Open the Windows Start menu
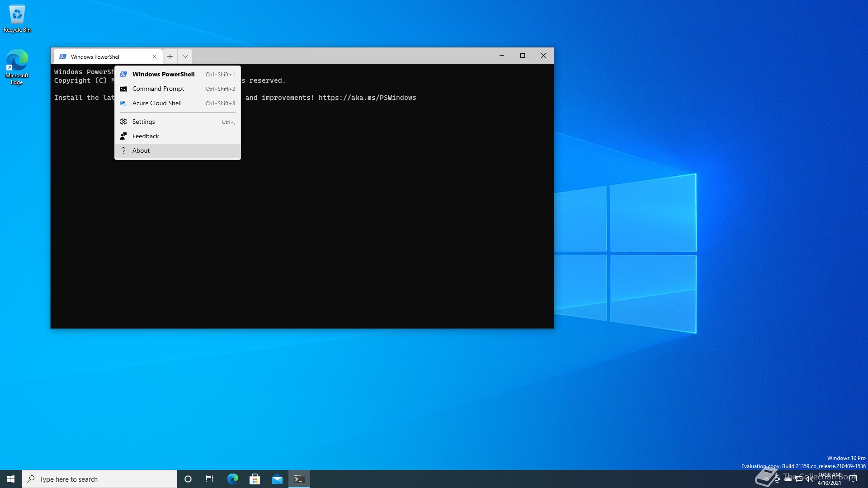 (x=11, y=479)
